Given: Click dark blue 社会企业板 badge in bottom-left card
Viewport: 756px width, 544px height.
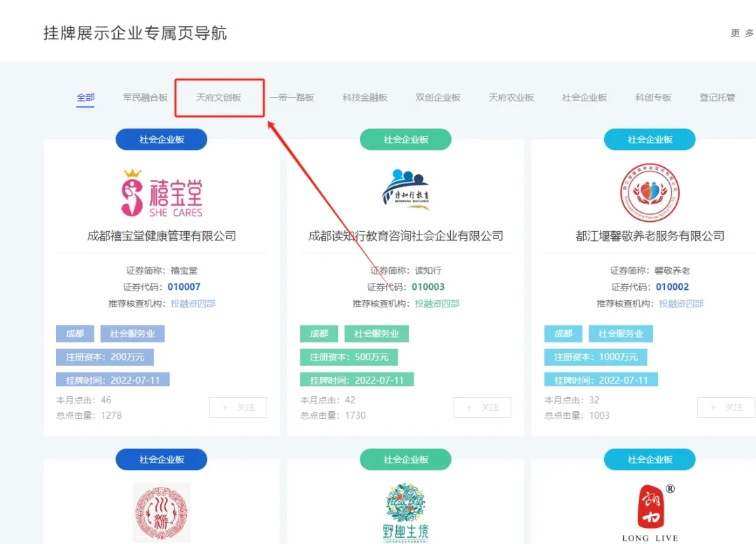Looking at the screenshot, I should click(x=162, y=459).
